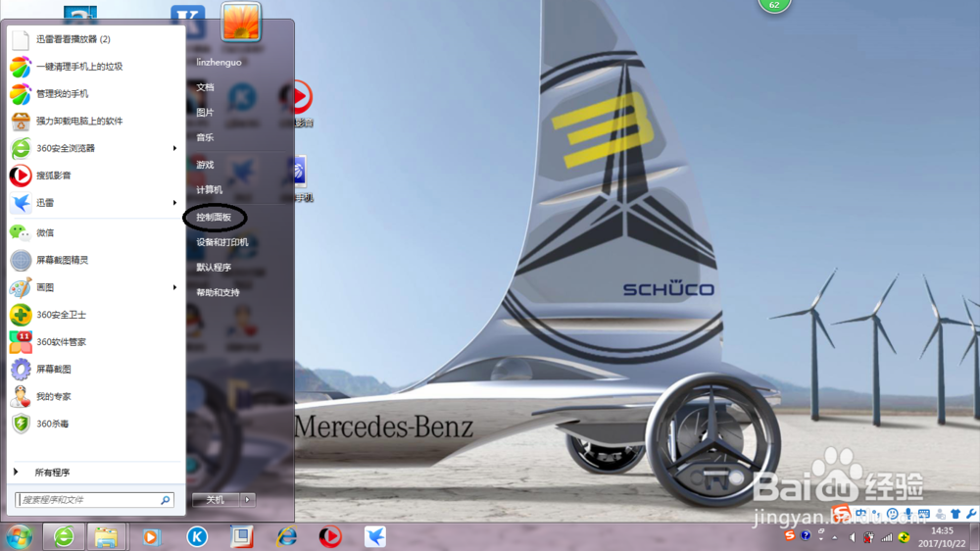Open 默认程序 settings

[214, 268]
